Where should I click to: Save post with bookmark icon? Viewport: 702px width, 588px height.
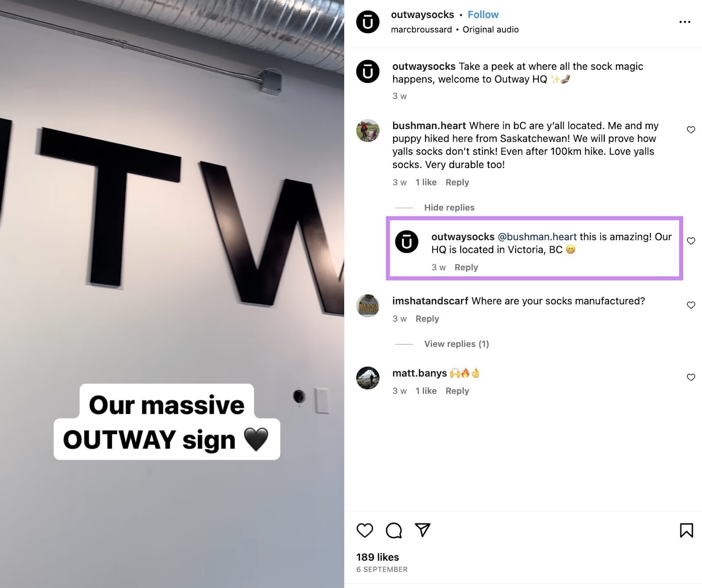click(686, 530)
